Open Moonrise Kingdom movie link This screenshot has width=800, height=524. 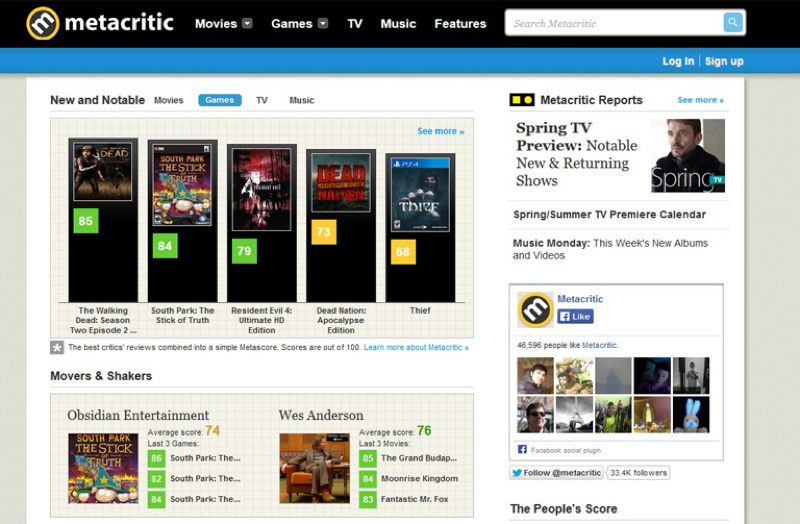click(x=419, y=479)
